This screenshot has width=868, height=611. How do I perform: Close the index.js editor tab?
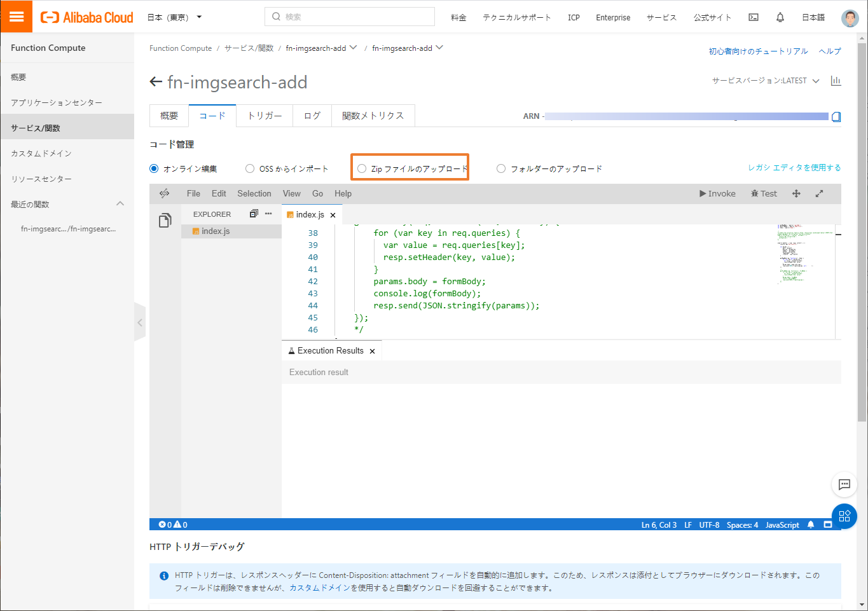pos(333,215)
